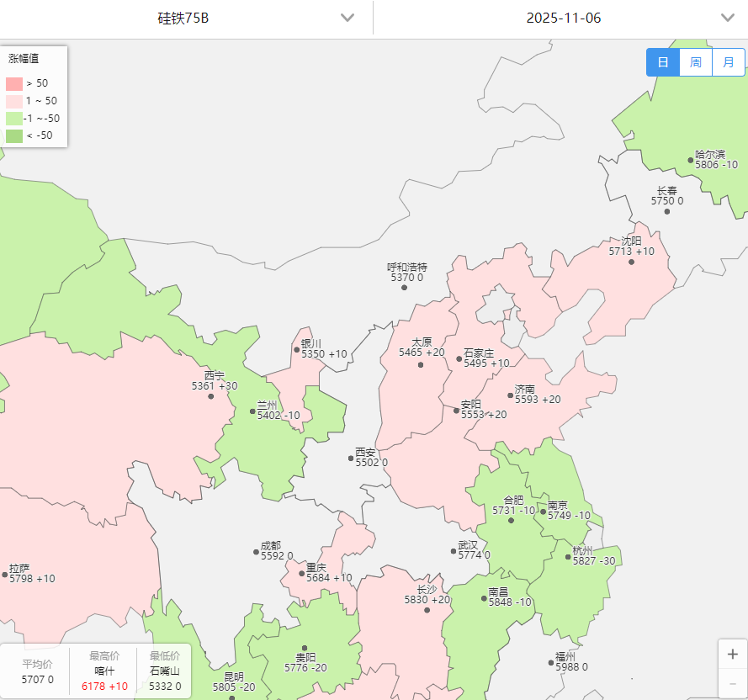Click the 涨幅值 legend title
This screenshot has height=700, width=748.
click(x=24, y=59)
